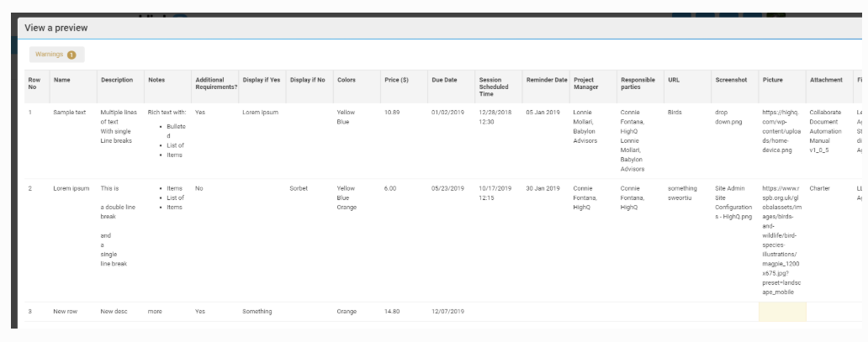Click the highlighted empty Picture cell in row 3

pos(782,312)
